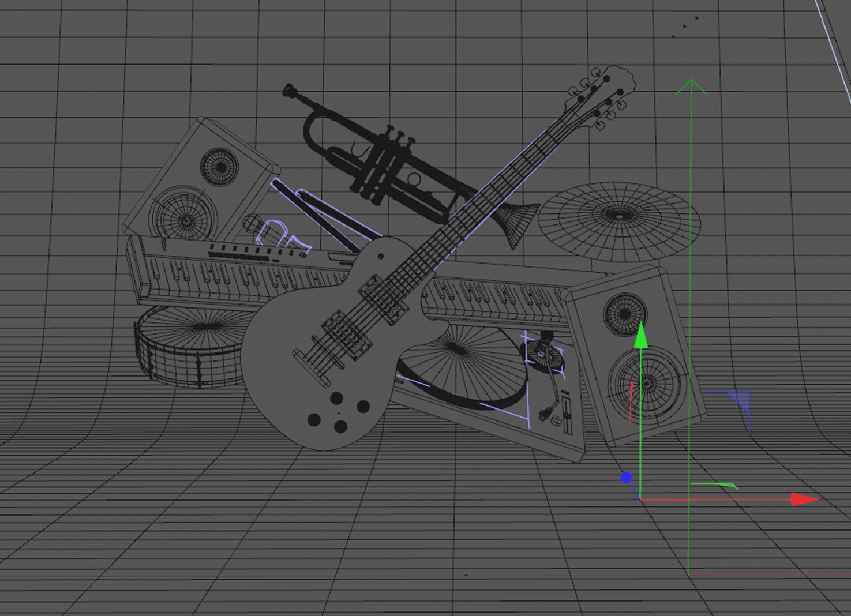Click the red X-axis arrow handle
This screenshot has height=616, width=851.
804,499
